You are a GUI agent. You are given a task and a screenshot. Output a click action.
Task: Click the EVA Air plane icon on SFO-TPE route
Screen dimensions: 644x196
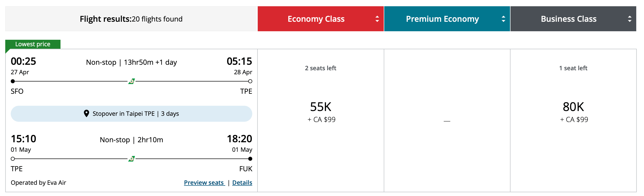[x=132, y=81]
